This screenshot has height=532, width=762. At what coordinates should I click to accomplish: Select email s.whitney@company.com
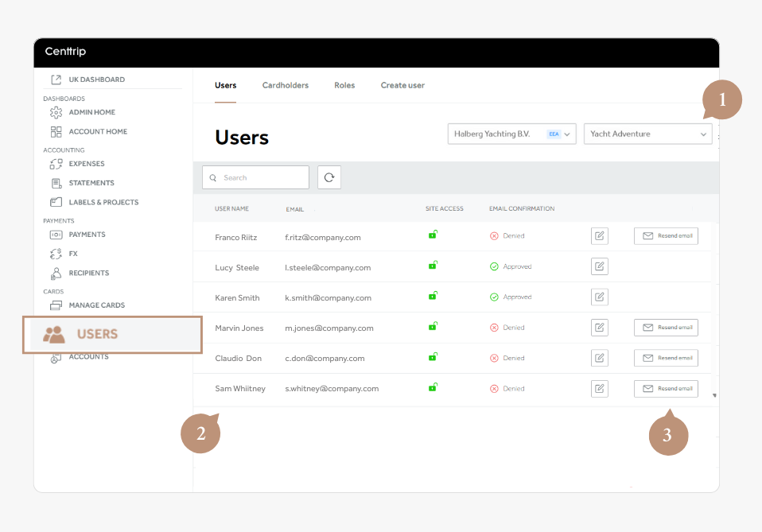[x=332, y=389]
